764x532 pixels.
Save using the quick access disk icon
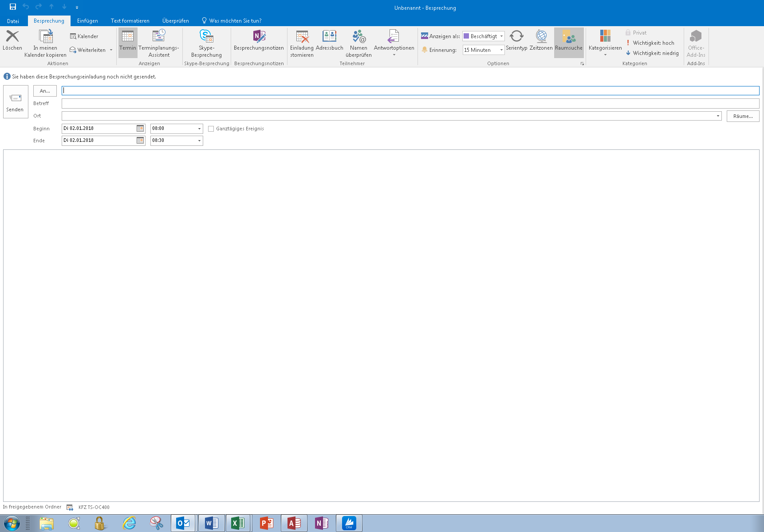13,7
